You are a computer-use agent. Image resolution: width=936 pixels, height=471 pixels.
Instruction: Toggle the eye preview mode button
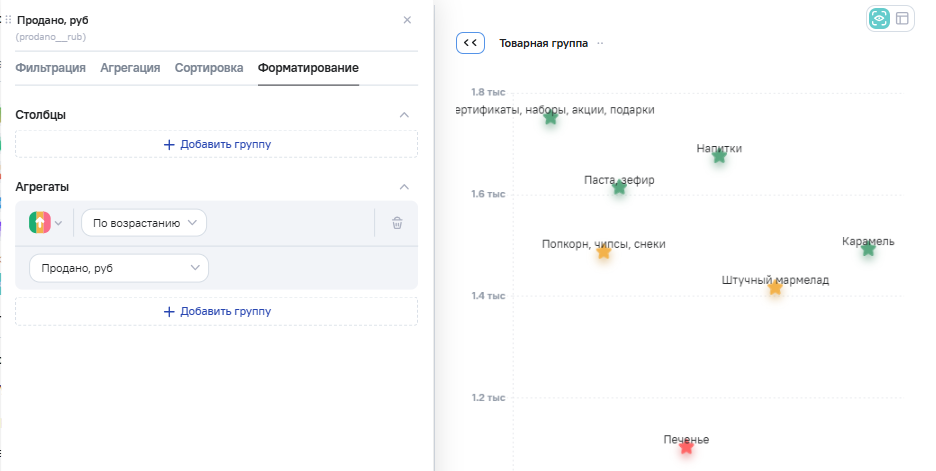tap(879, 18)
